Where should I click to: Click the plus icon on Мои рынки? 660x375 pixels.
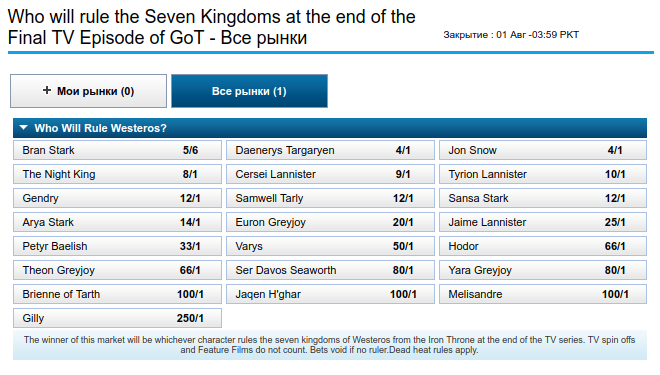(x=47, y=90)
